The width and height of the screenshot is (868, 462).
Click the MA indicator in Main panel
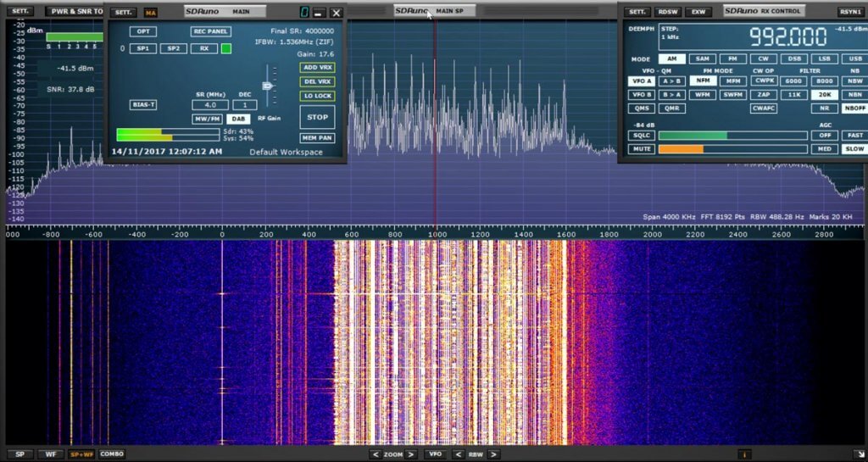tap(150, 13)
